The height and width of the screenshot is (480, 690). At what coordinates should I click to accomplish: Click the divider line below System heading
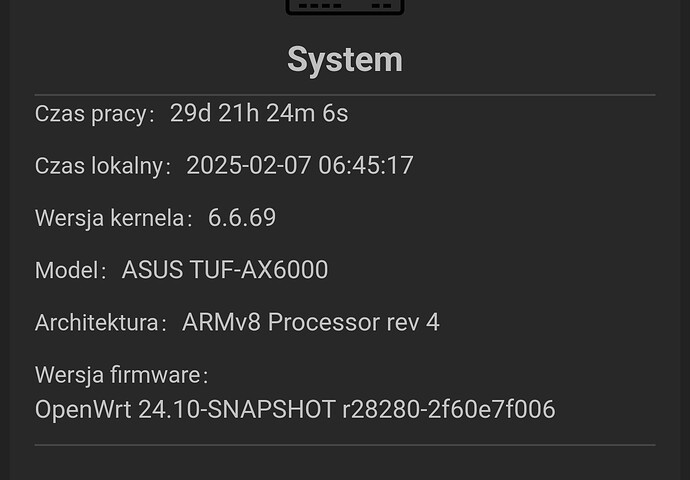[345, 95]
